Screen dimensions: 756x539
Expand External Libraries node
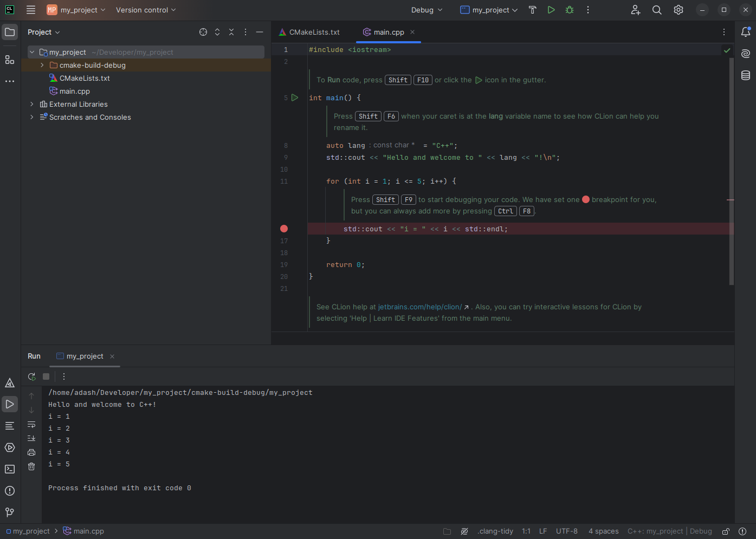[32, 104]
